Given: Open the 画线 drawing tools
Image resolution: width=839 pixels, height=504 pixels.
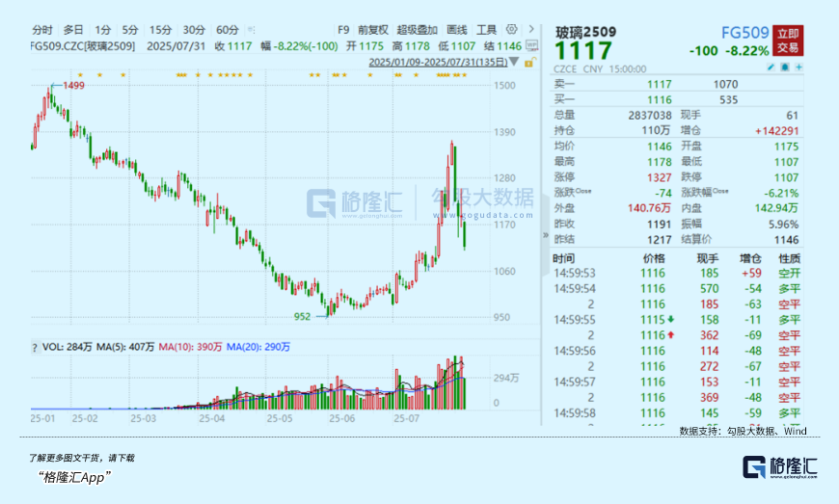Looking at the screenshot, I should tap(457, 30).
